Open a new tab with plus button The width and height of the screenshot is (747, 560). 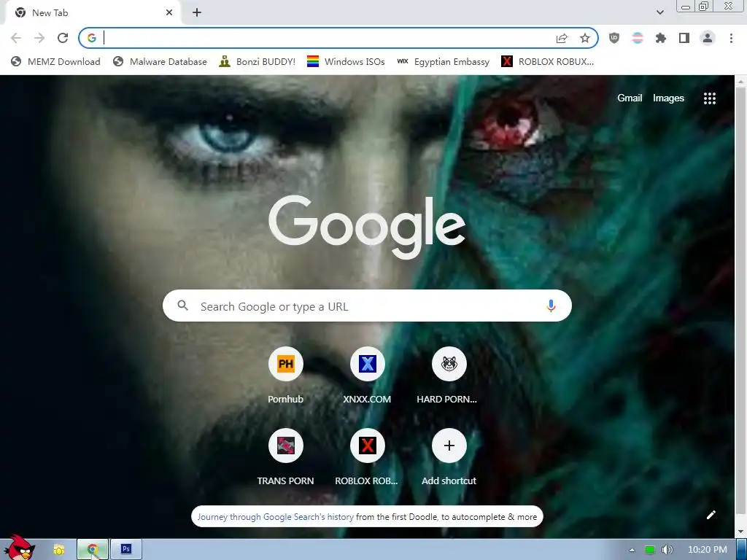(197, 12)
